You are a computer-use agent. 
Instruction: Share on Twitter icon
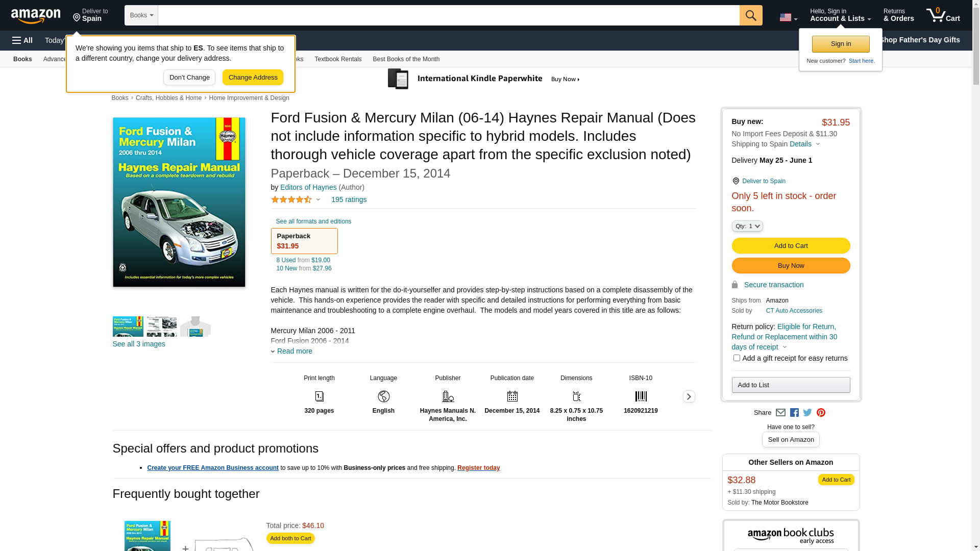pos(807,412)
